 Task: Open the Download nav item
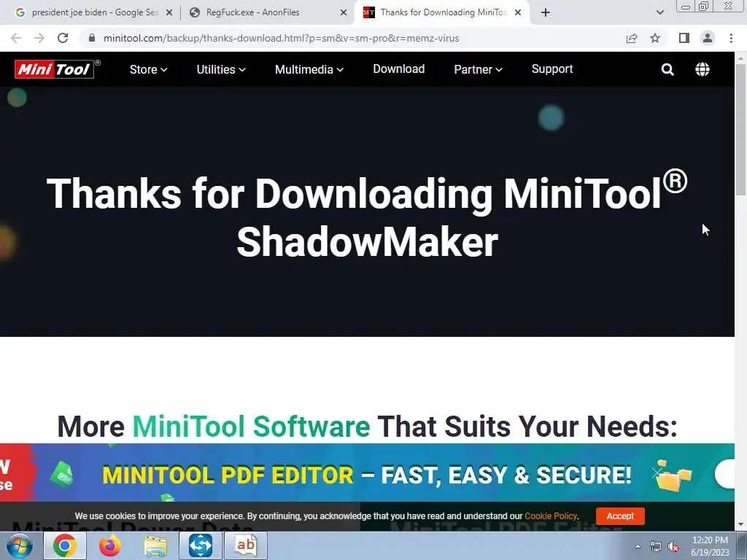pyautogui.click(x=399, y=69)
